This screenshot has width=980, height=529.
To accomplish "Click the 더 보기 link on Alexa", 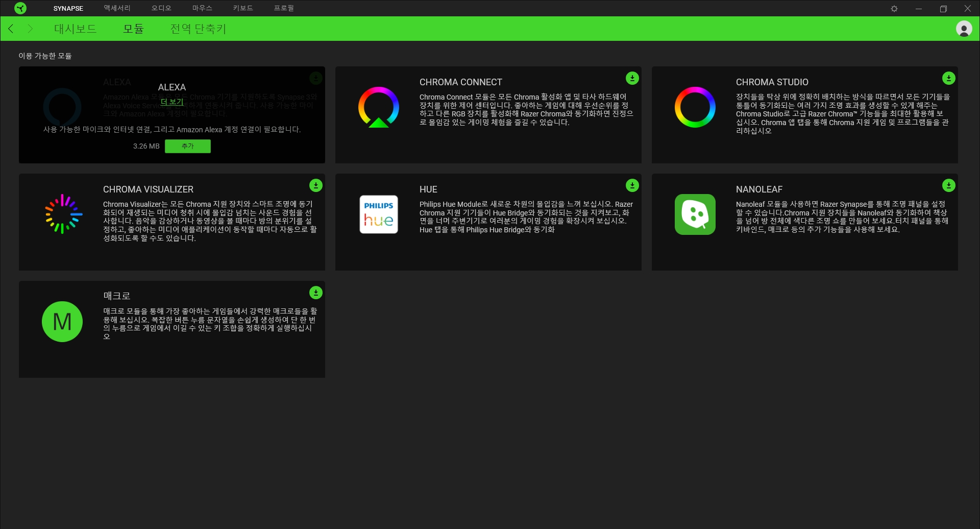I will click(x=172, y=102).
